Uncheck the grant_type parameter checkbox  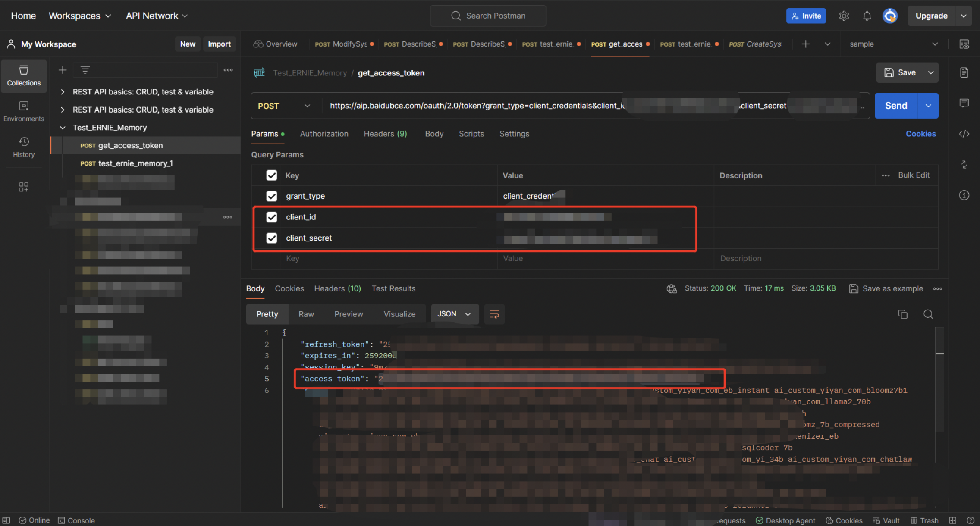tap(271, 196)
